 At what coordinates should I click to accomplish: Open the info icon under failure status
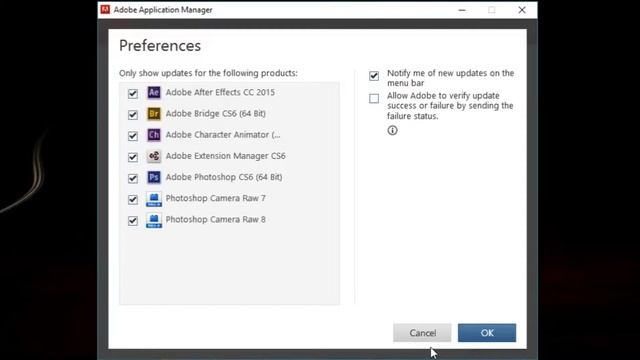(392, 130)
